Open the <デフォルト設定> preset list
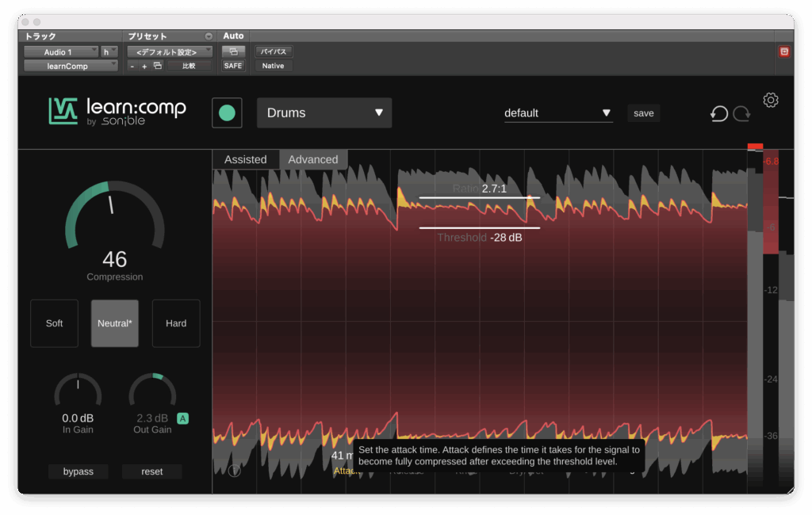Viewport: 812px width, 515px height. click(170, 51)
